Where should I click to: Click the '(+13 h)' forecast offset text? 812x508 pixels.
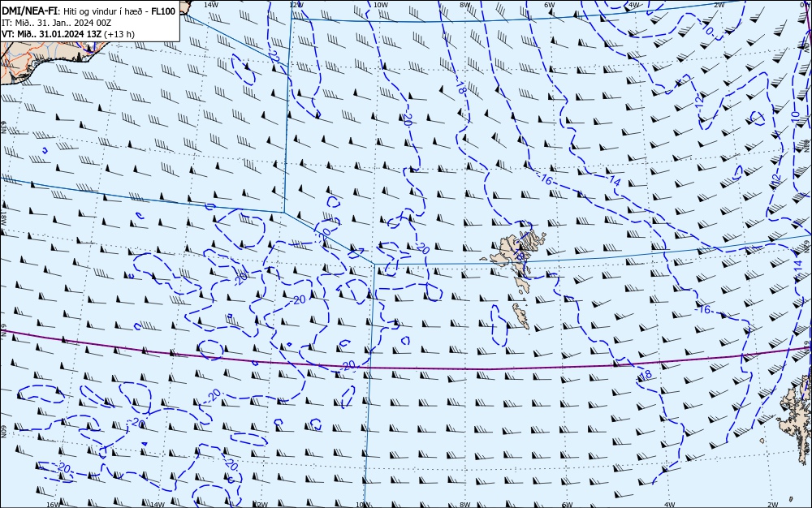point(119,34)
